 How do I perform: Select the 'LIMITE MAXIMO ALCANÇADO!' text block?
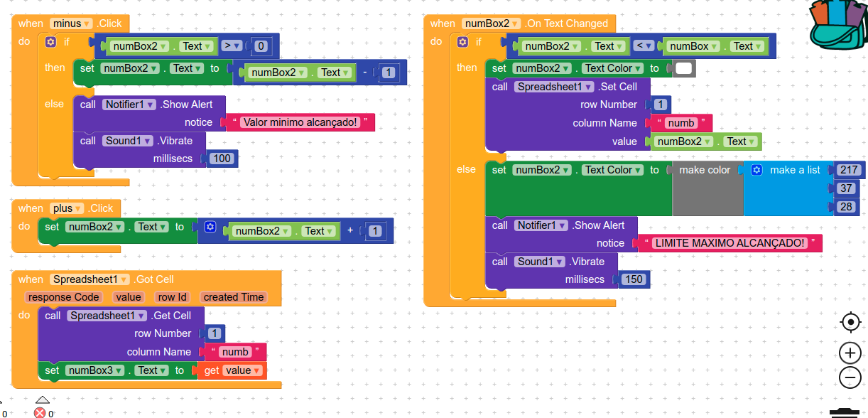(730, 243)
